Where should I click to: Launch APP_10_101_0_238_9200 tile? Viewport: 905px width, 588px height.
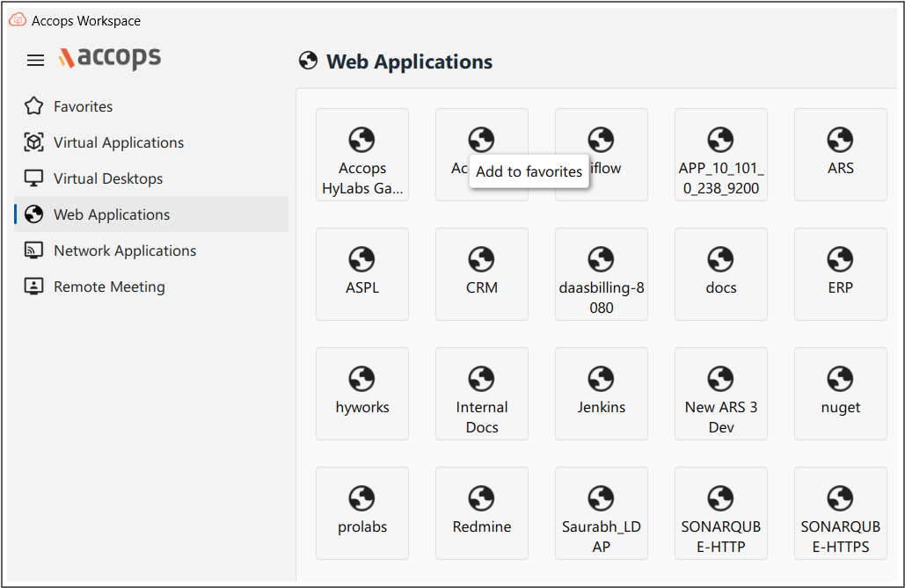[x=721, y=155]
